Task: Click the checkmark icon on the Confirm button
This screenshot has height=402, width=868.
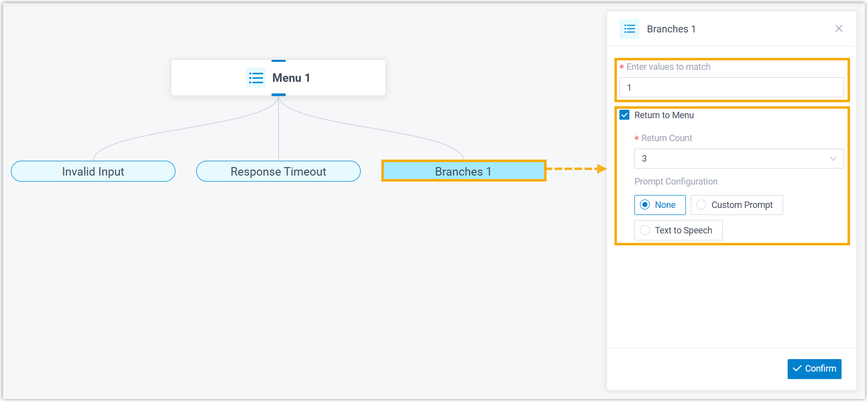Action: pyautogui.click(x=797, y=369)
